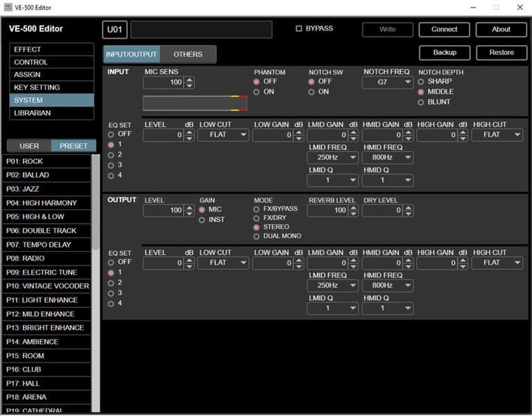Toggle the BYPASS checkbox

click(298, 28)
